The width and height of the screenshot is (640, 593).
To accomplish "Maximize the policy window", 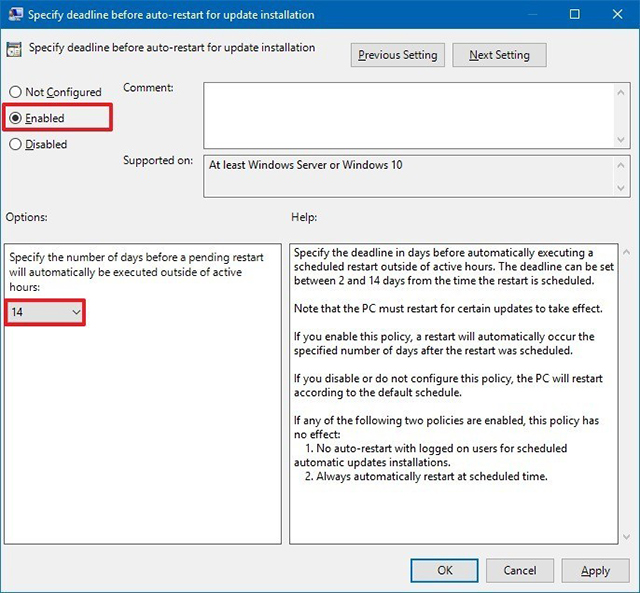I will tap(574, 14).
